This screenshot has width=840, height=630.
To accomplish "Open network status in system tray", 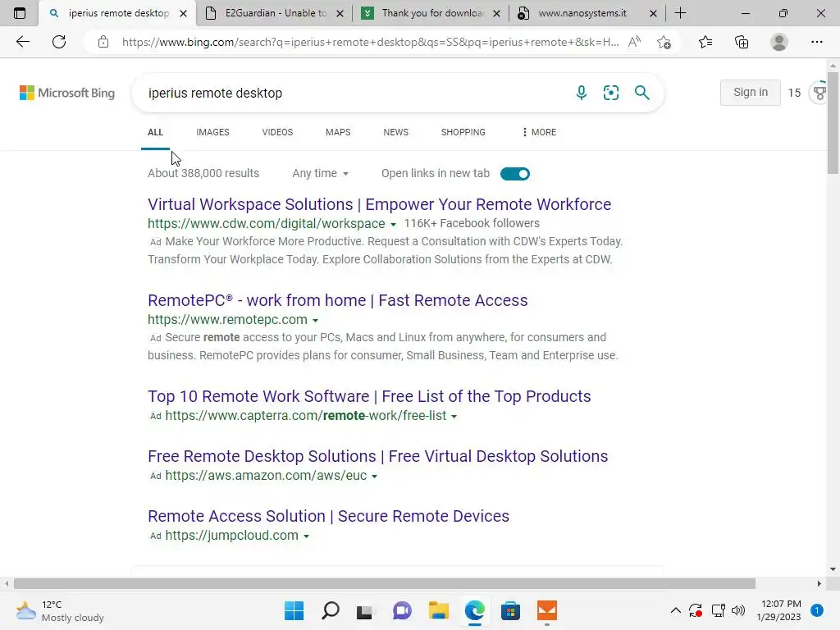I will pos(718,610).
